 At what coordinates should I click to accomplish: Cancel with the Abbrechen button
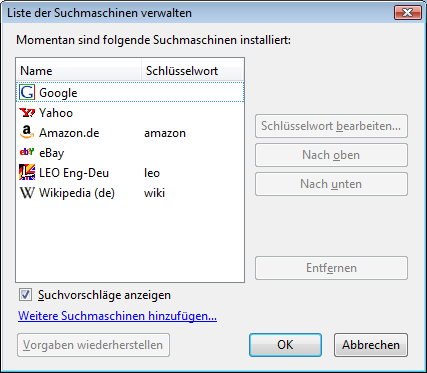[371, 345]
